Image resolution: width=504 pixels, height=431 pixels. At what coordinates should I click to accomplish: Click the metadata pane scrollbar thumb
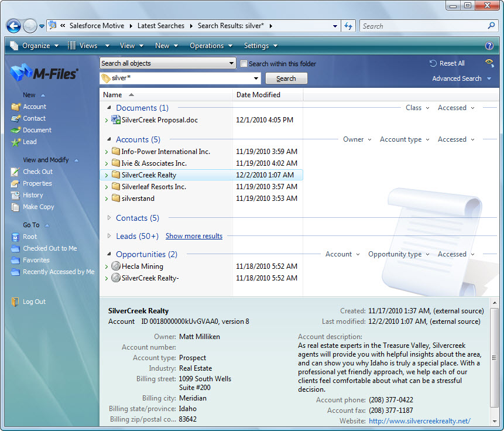click(494, 357)
